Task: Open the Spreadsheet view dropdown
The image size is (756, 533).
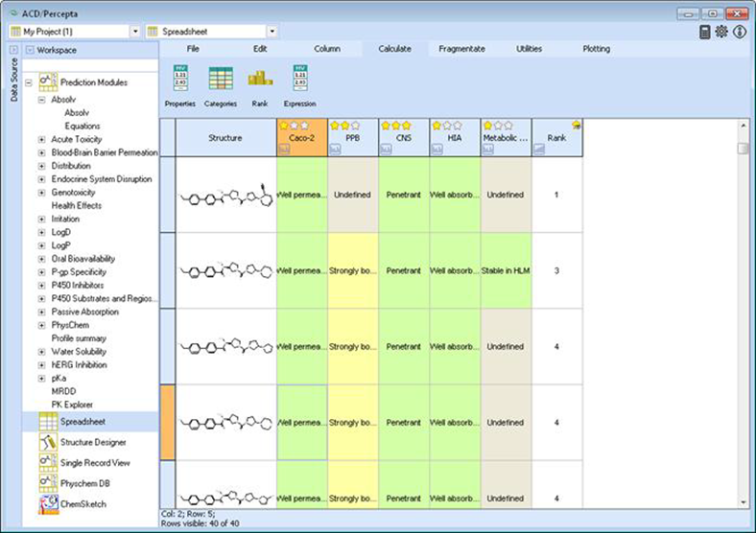Action: pos(272,32)
